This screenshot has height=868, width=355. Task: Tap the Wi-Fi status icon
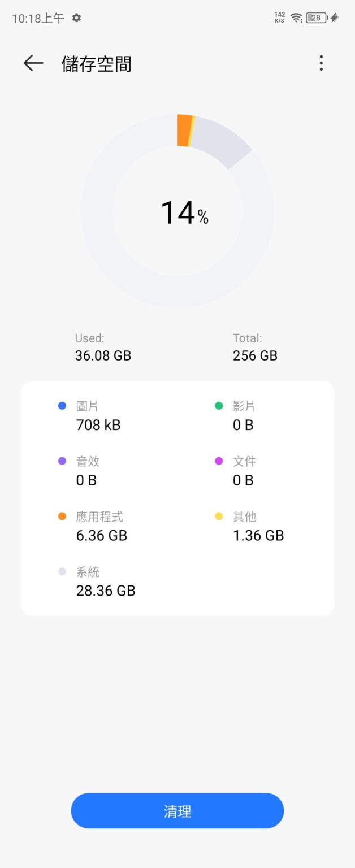(x=296, y=18)
